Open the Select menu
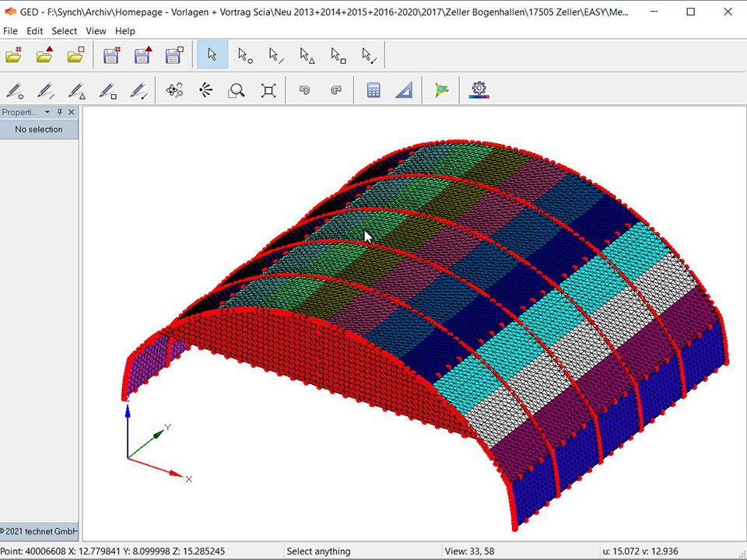The image size is (747, 560). tap(65, 31)
